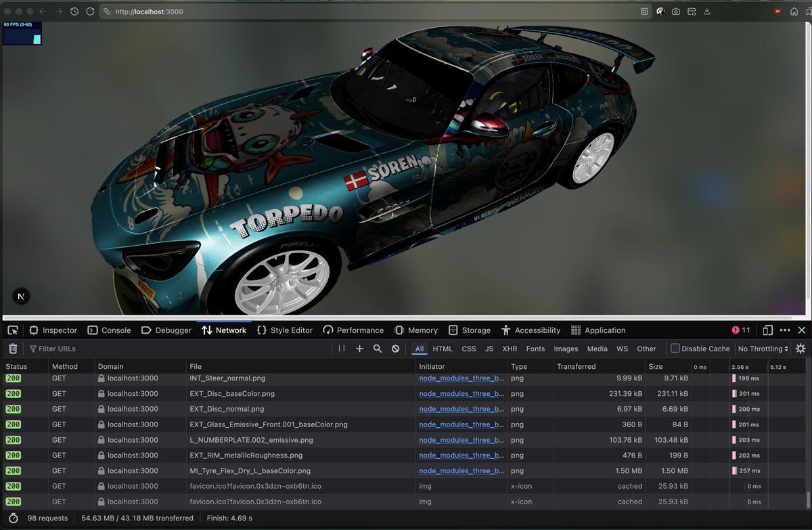The width and height of the screenshot is (812, 530).
Task: Sort by the Status column header
Action: (x=24, y=366)
